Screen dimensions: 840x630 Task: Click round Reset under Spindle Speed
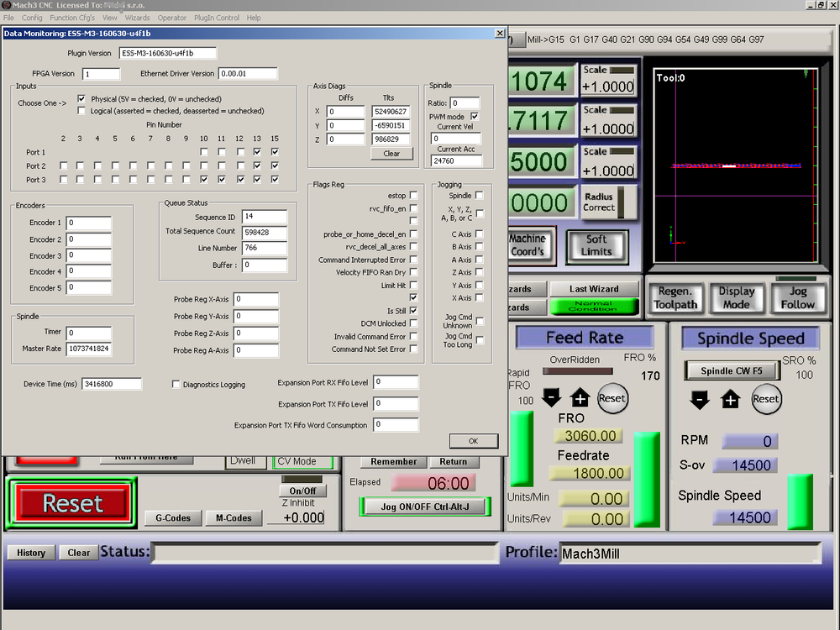(x=765, y=399)
